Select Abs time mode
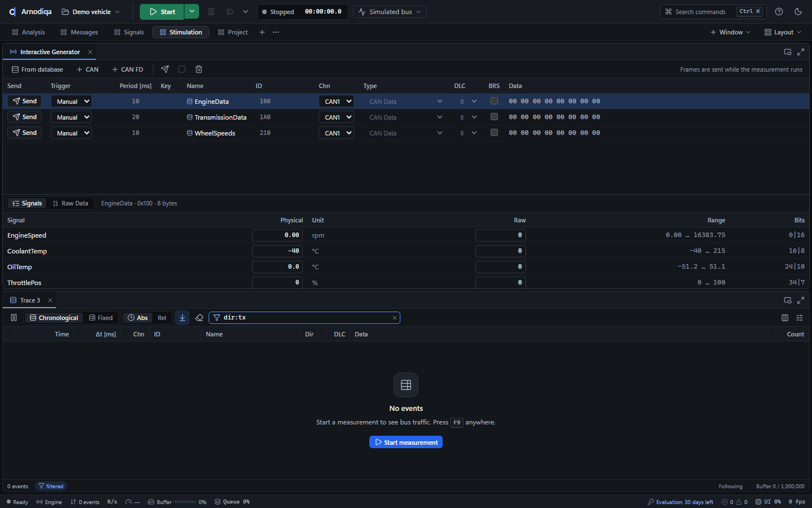Viewport: 812px width, 508px height. pyautogui.click(x=138, y=318)
